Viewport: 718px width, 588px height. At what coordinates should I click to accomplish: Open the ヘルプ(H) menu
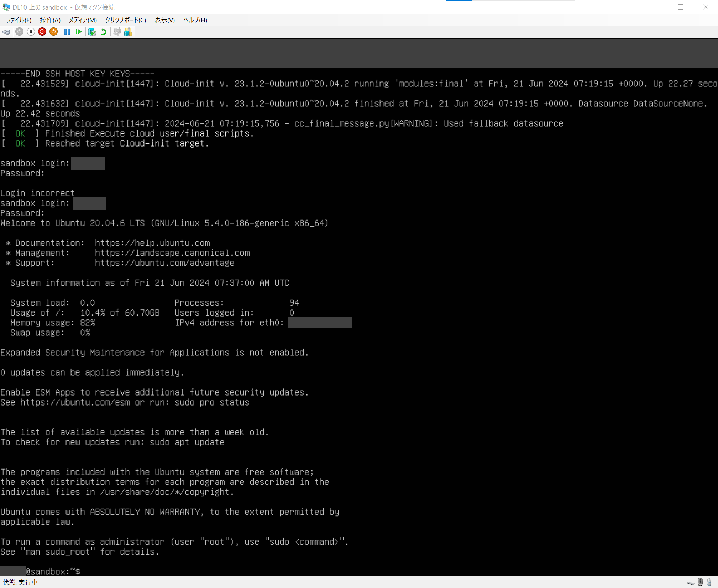(195, 20)
